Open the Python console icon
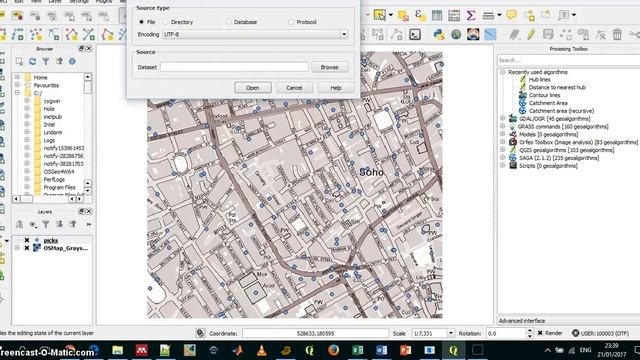This screenshot has width=640, height=360. [439, 34]
